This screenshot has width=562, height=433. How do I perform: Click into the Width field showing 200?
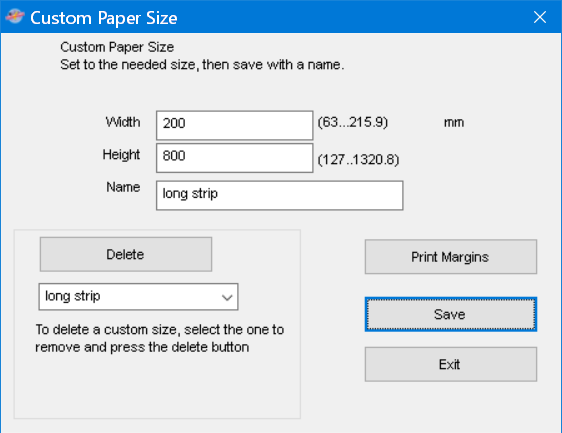pos(235,125)
